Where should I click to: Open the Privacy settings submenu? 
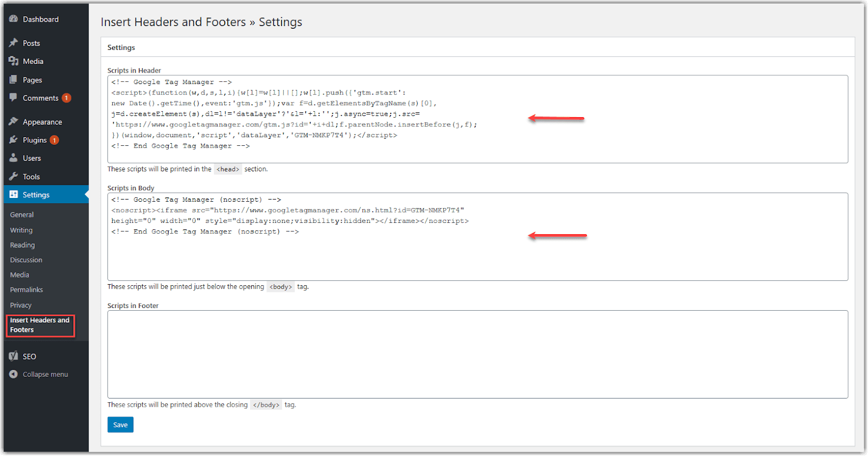coord(21,305)
